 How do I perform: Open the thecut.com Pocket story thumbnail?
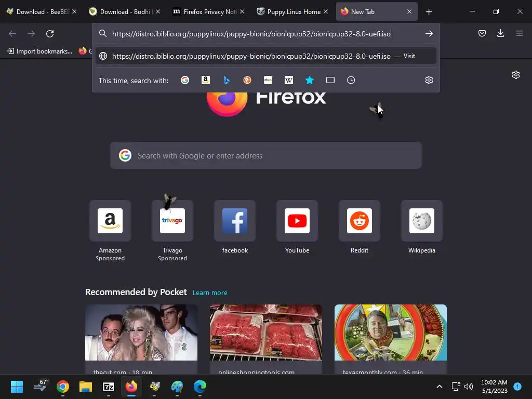141,332
